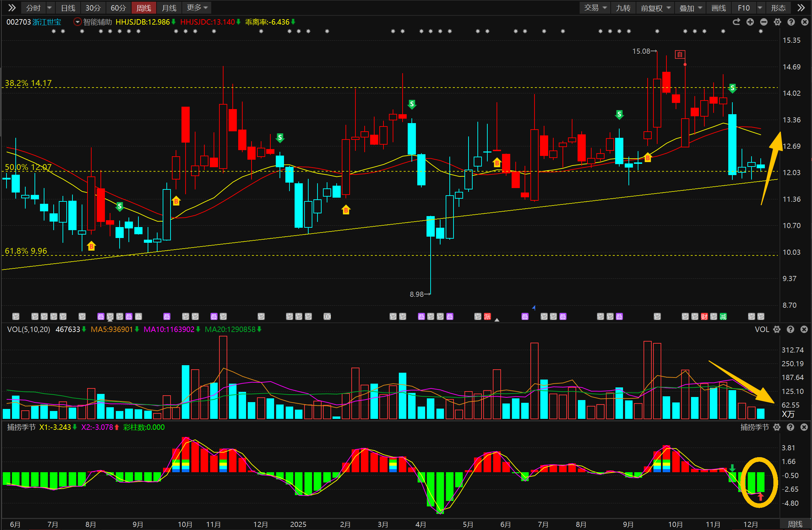Click the red 财 marker on the event row
This screenshot has width=812, height=530.
704,317
